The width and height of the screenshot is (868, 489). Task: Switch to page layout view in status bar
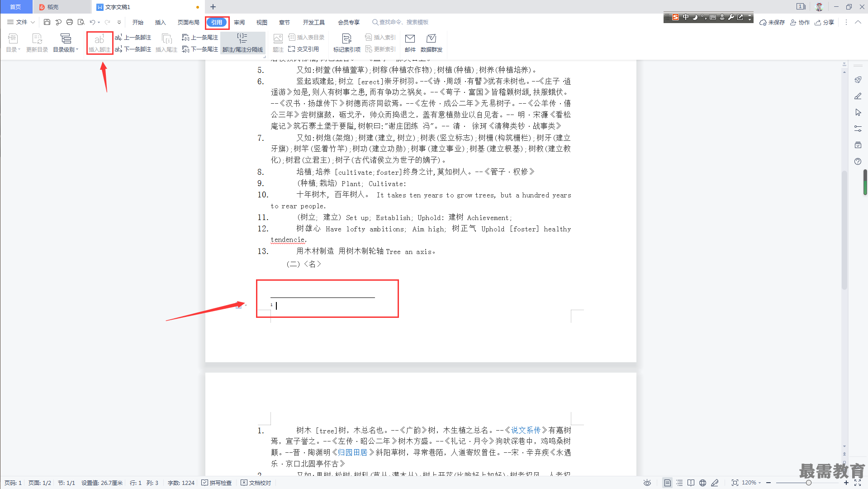667,483
